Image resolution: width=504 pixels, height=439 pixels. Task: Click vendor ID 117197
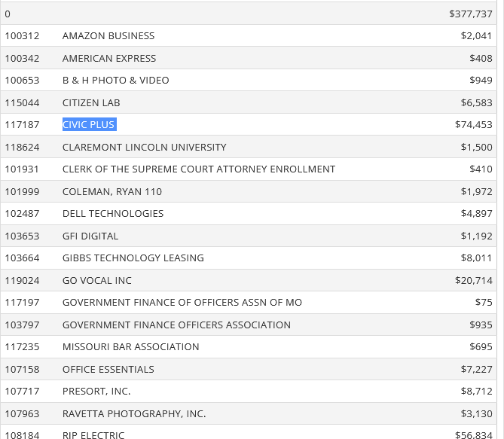point(22,303)
